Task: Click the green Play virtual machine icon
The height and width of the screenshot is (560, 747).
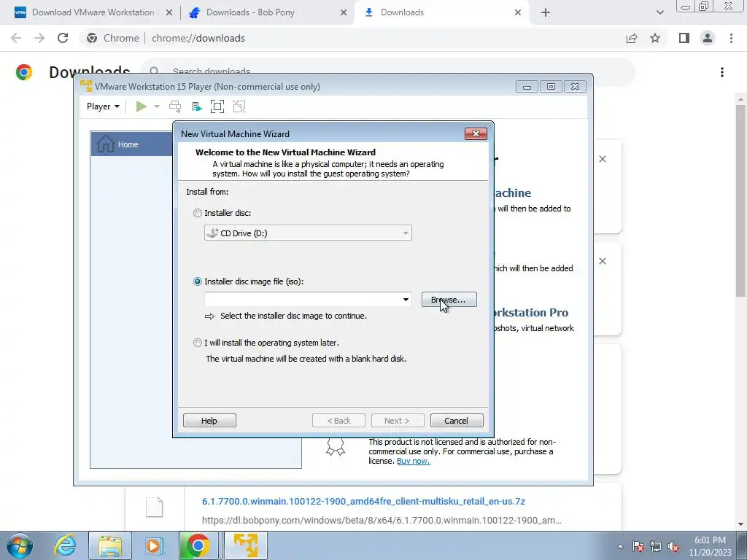Action: (141, 106)
